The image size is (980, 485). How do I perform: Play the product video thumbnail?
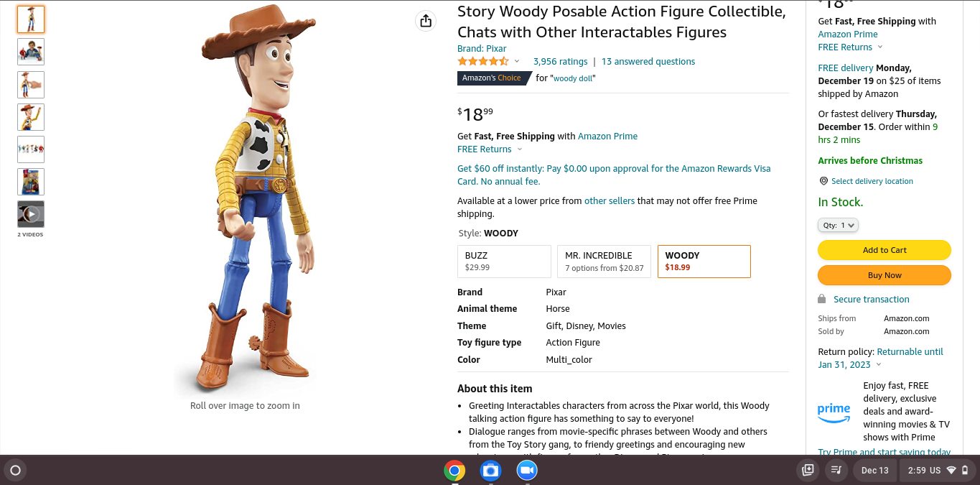tap(31, 214)
